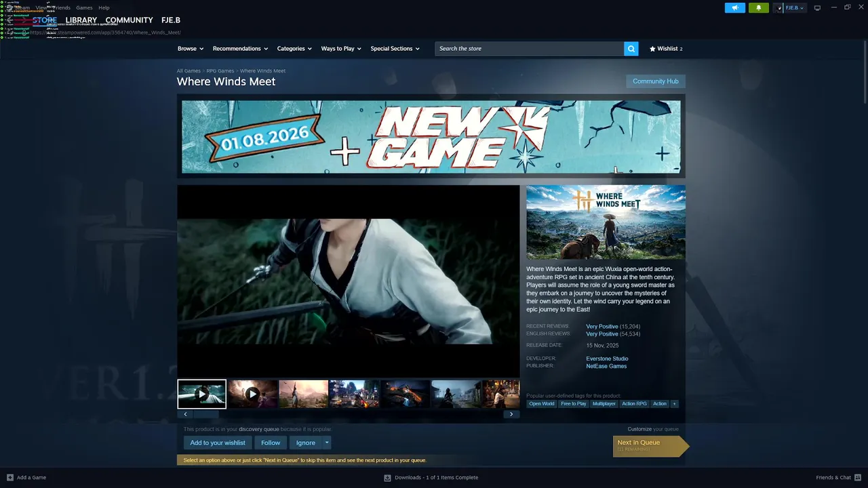868x488 pixels.
Task: Click the profile avatar next to FJE.B
Action: pos(779,8)
